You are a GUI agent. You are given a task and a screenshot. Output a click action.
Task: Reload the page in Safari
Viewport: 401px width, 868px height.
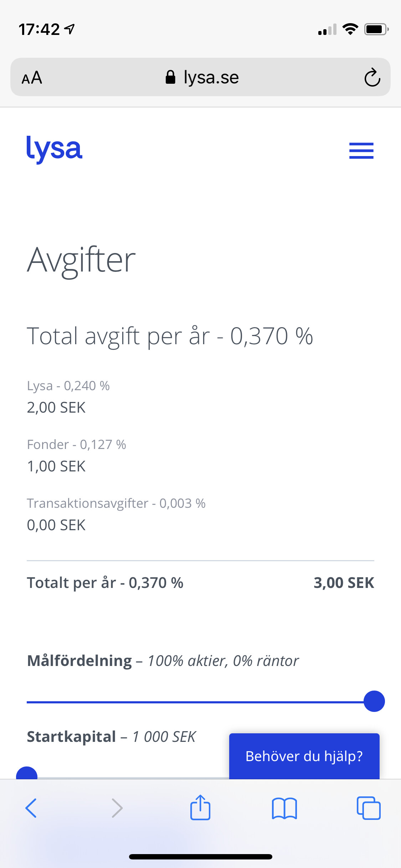372,77
